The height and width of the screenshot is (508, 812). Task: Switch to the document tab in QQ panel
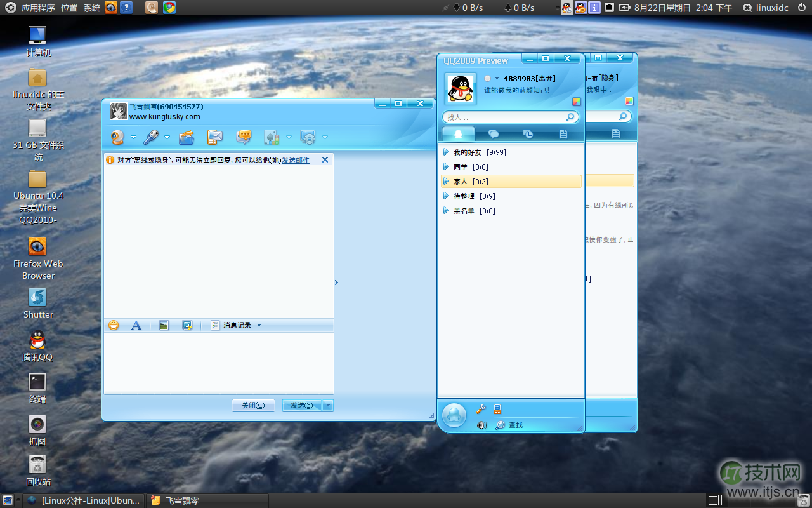[x=563, y=133]
